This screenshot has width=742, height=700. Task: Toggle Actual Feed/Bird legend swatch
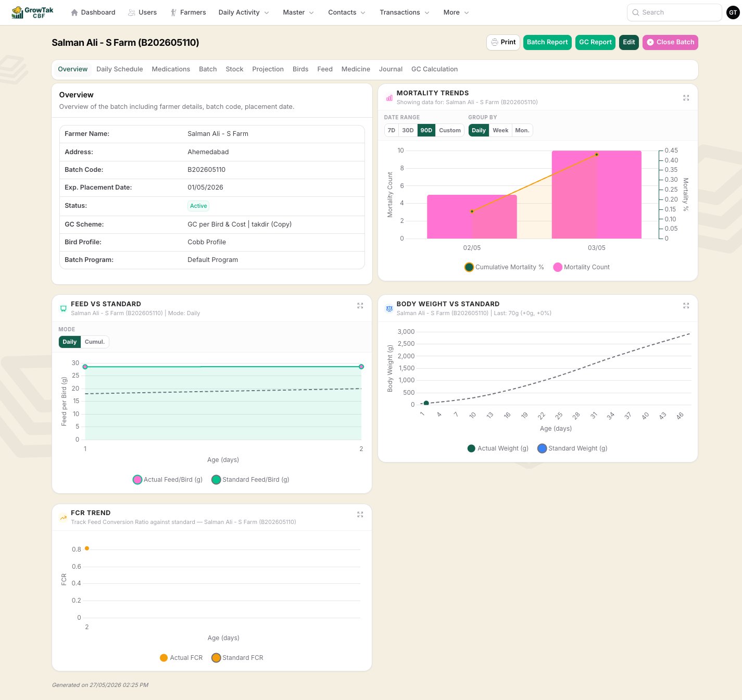pyautogui.click(x=137, y=480)
